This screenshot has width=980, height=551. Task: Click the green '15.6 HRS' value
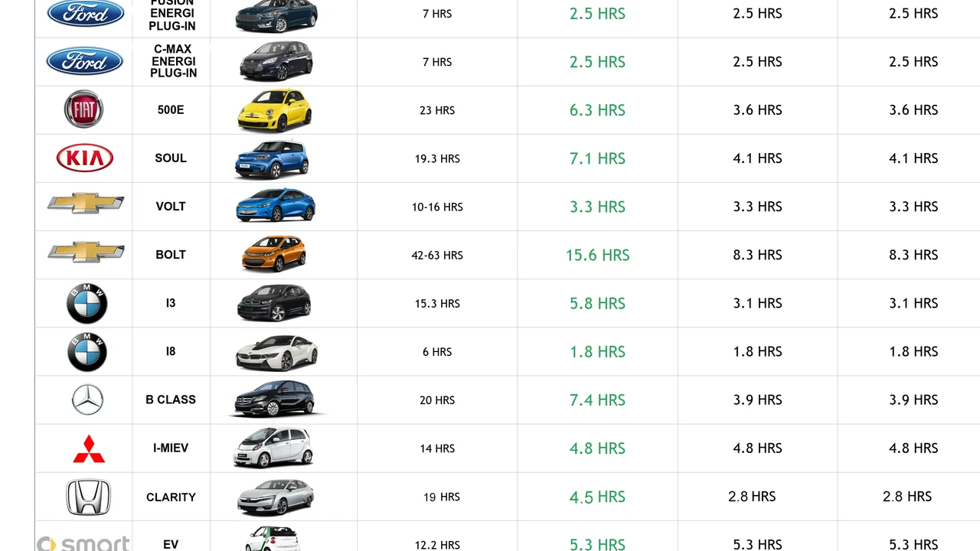597,255
